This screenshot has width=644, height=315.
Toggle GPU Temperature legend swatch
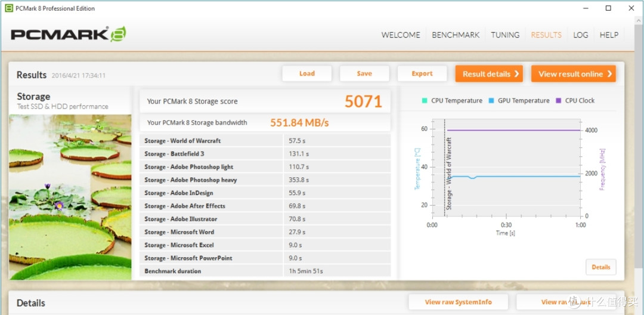[491, 101]
